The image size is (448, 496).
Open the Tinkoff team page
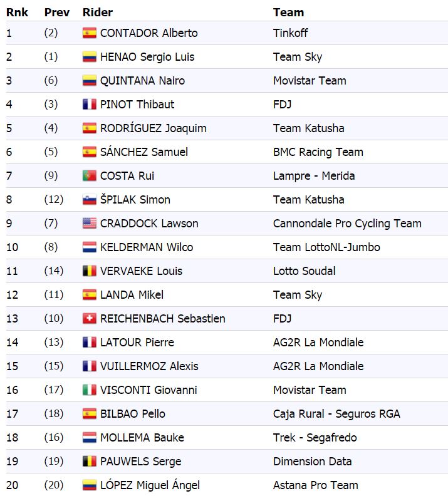coord(291,33)
